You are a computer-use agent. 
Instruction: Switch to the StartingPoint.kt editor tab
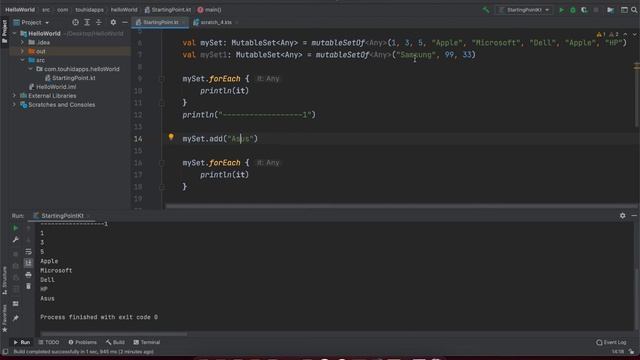point(160,22)
